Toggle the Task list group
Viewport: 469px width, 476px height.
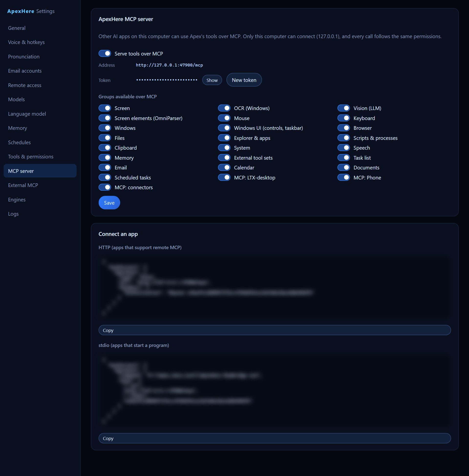pos(343,158)
